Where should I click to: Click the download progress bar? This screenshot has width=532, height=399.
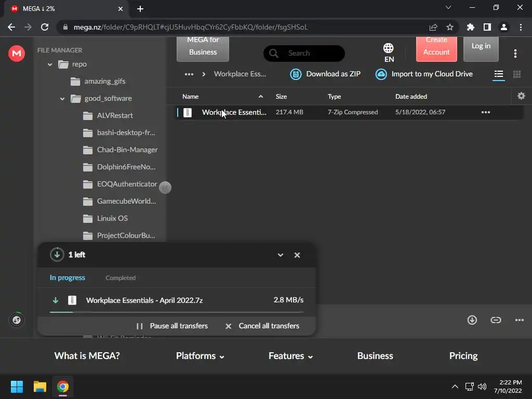pos(177,312)
